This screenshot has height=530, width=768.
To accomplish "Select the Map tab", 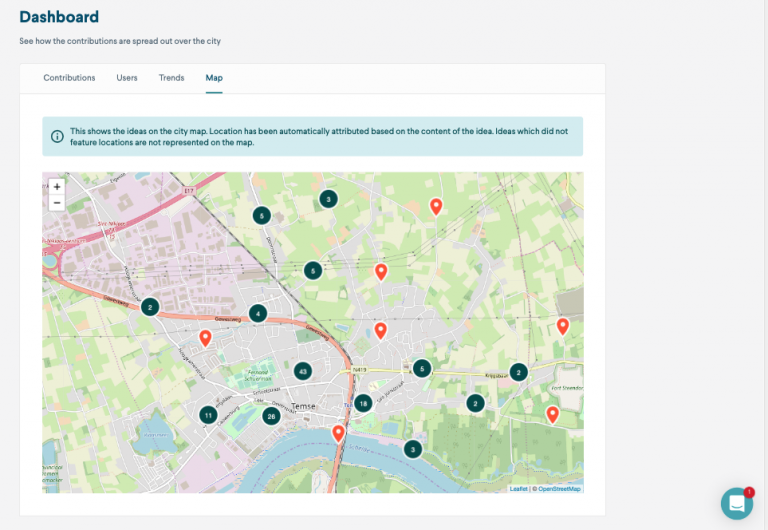I will point(214,78).
